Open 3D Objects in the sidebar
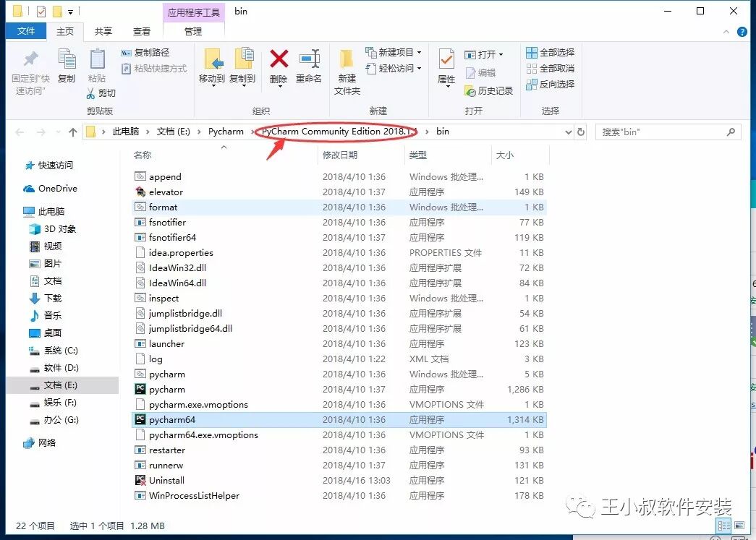The width and height of the screenshot is (756, 540). pos(53,229)
